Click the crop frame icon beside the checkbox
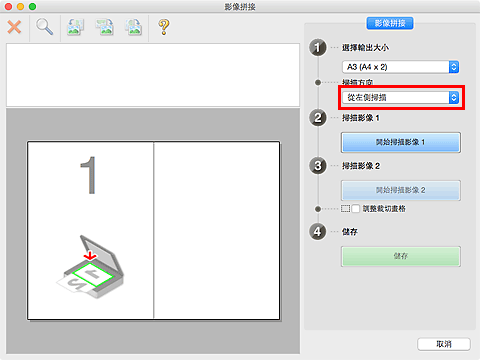Screen dimensions: 480x360 point(345,209)
